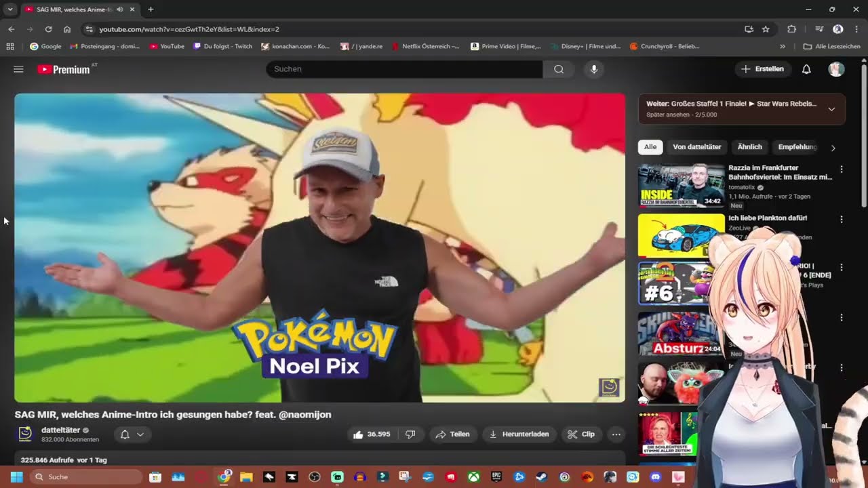Image resolution: width=868 pixels, height=488 pixels.
Task: Open the YouTube account avatar menu
Action: pyautogui.click(x=836, y=69)
